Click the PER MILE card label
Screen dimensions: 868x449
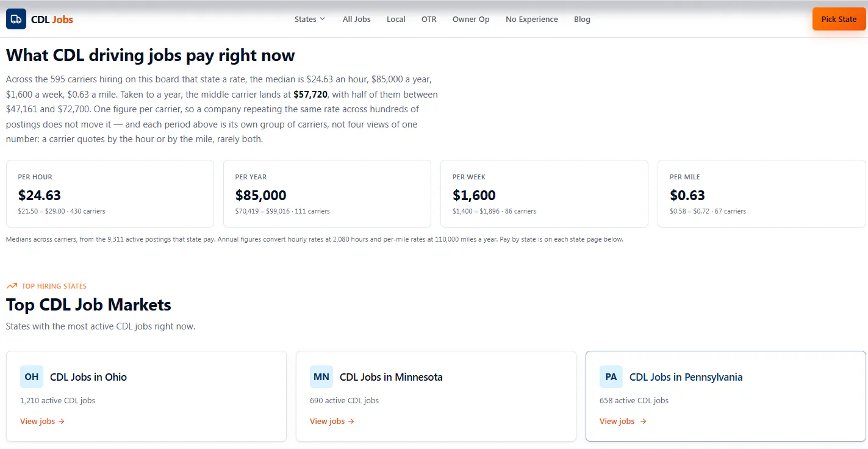[685, 177]
